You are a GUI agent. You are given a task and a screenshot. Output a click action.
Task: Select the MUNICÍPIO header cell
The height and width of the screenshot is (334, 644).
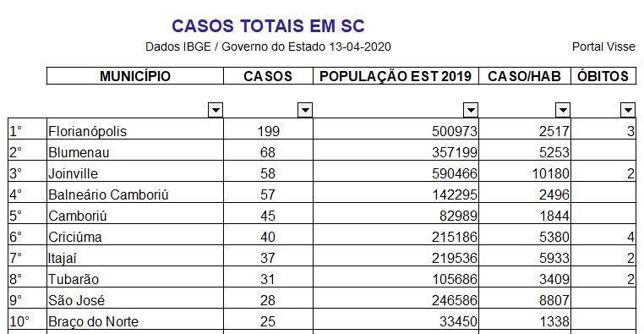(135, 76)
